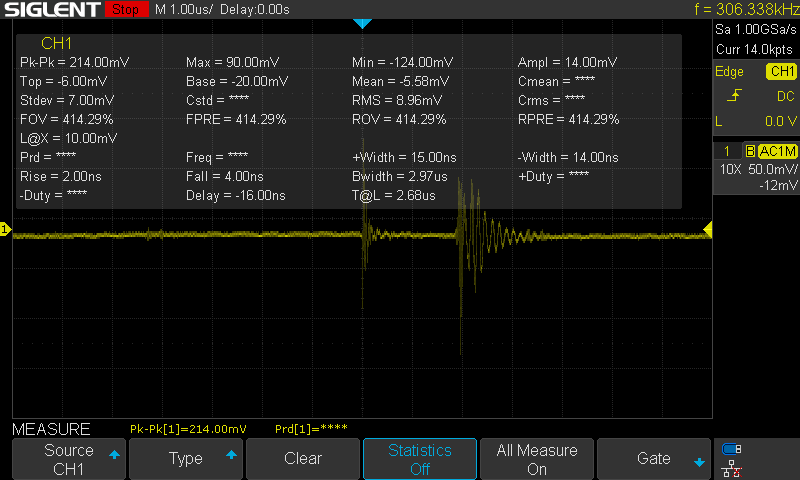The width and height of the screenshot is (800, 480).
Task: Click the +Duty = **** reading
Action: [554, 176]
